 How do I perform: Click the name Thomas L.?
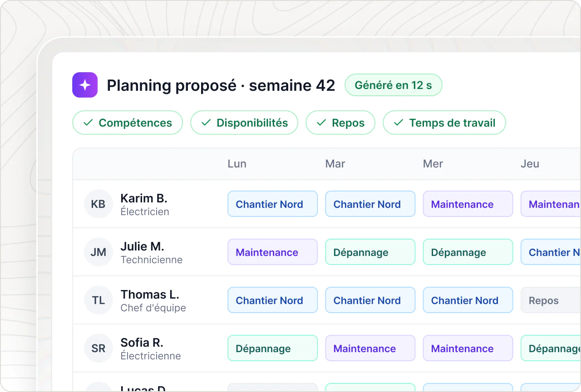pos(150,294)
